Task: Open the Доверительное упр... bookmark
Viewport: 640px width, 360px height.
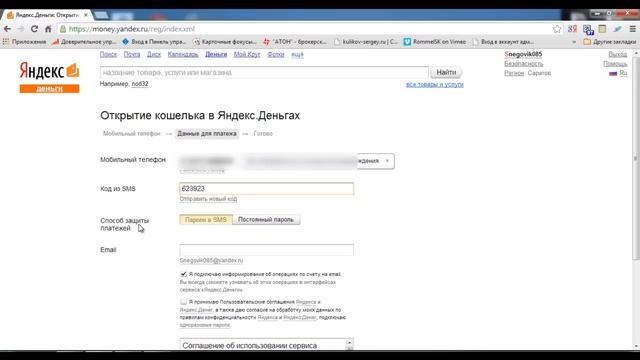Action: (x=84, y=42)
